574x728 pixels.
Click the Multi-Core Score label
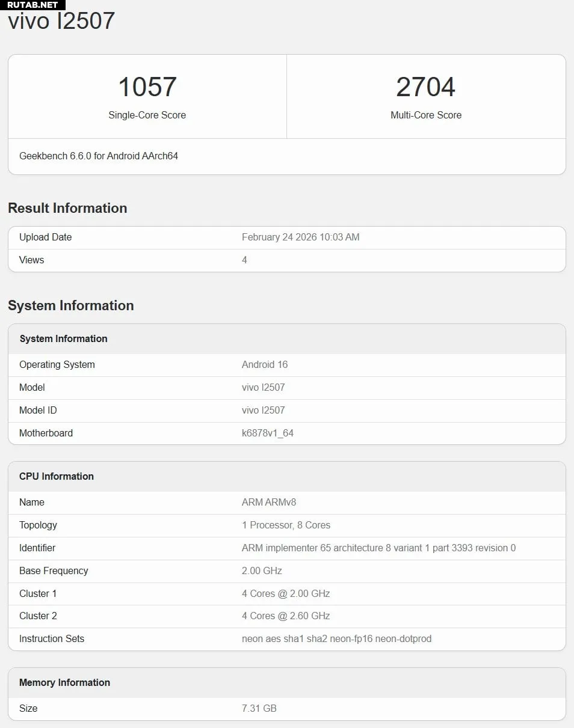425,115
